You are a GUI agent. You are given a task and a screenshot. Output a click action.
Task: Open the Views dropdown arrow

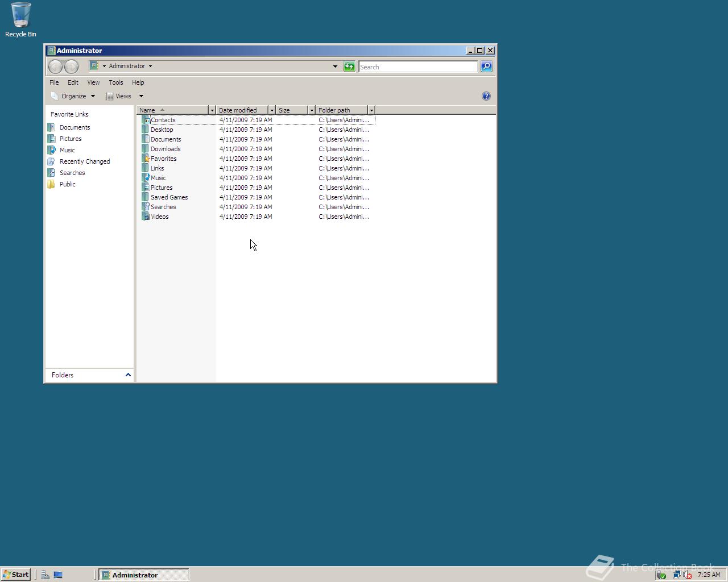coord(141,96)
